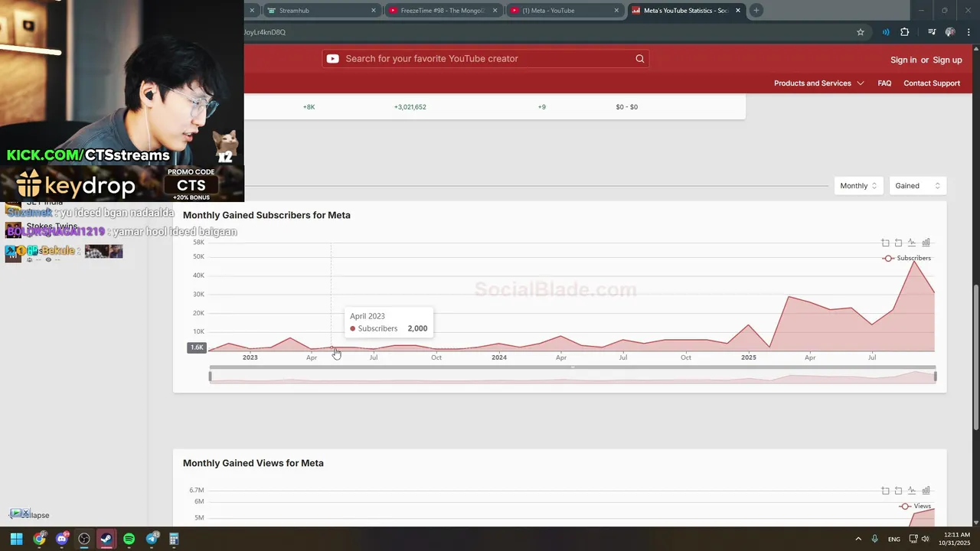Open Discord from the taskbar
The image size is (980, 551).
point(62,539)
